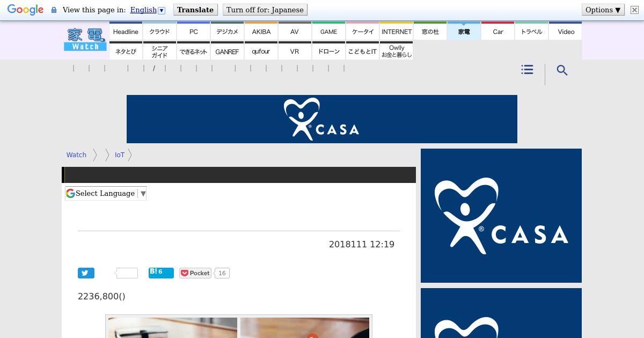Image resolution: width=644 pixels, height=338 pixels.
Task: Share article via the Twitter icon
Action: (86, 273)
